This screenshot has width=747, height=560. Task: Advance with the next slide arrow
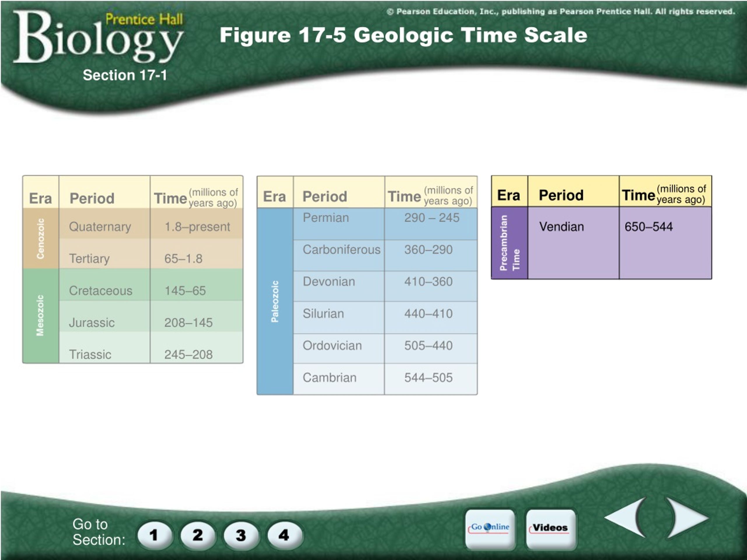point(687,517)
